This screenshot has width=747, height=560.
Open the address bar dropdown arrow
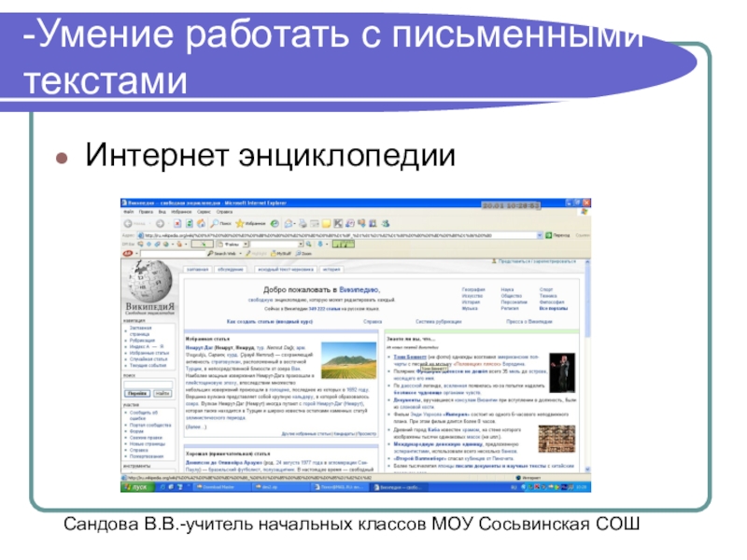coord(540,235)
